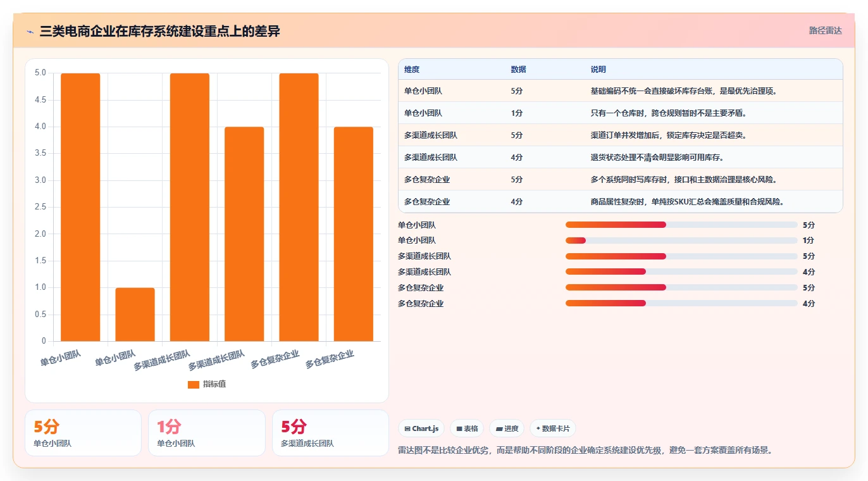Click the lightning icon beside the page title
Viewport: 868px width, 481px height.
[30, 32]
